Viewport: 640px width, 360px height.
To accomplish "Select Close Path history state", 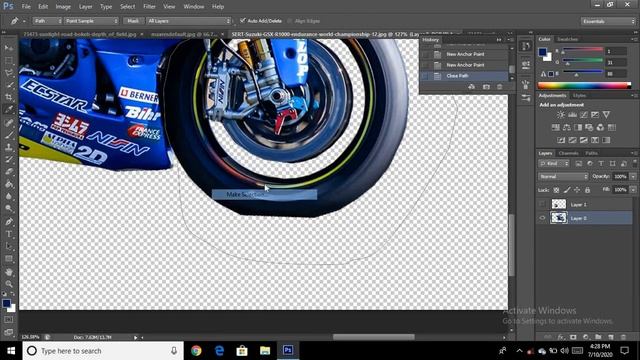I will coord(465,76).
